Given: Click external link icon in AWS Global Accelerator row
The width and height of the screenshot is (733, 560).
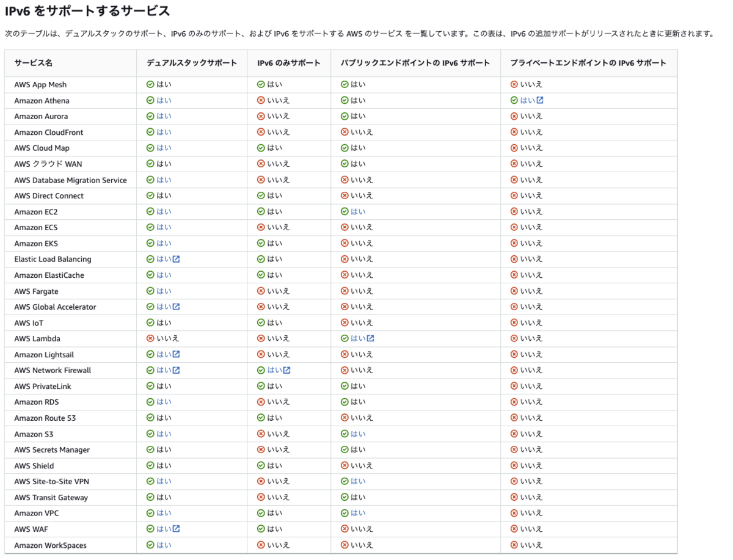Looking at the screenshot, I should tap(177, 307).
